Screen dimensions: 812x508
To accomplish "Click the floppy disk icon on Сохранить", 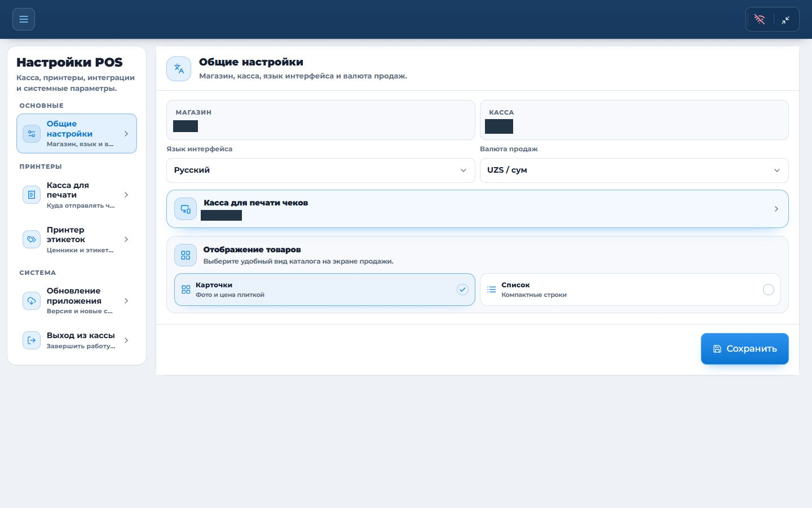I will [x=717, y=349].
